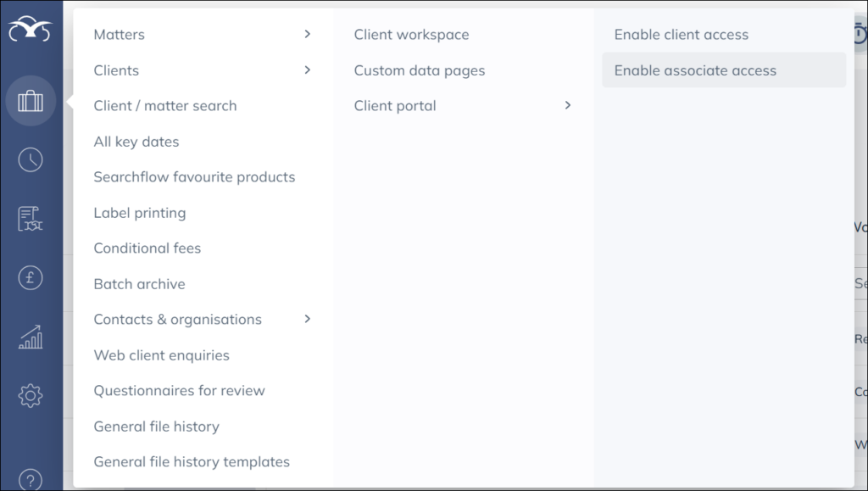The height and width of the screenshot is (491, 868).
Task: Open the clock time recording icon
Action: pyautogui.click(x=31, y=159)
